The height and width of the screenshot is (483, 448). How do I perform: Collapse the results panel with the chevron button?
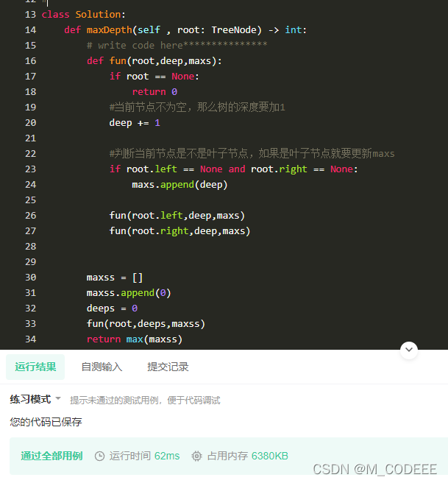[x=408, y=350]
